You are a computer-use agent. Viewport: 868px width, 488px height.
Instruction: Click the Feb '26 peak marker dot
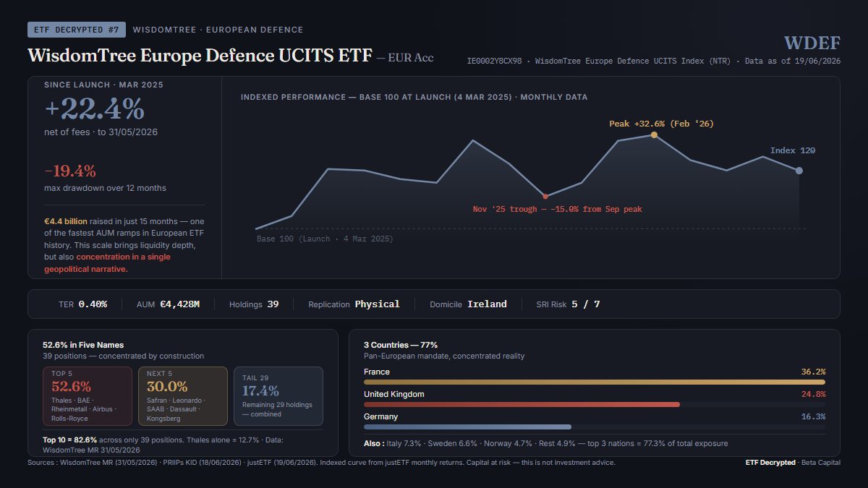point(654,135)
